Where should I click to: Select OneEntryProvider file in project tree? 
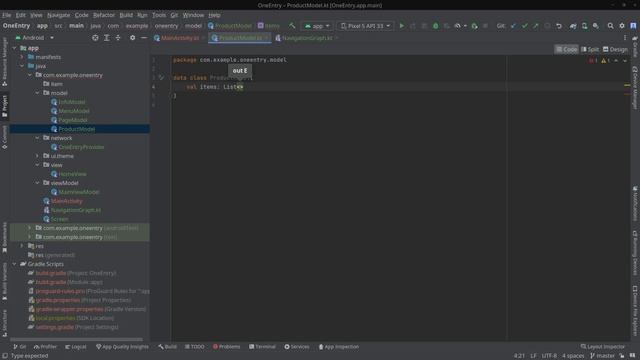click(x=80, y=147)
